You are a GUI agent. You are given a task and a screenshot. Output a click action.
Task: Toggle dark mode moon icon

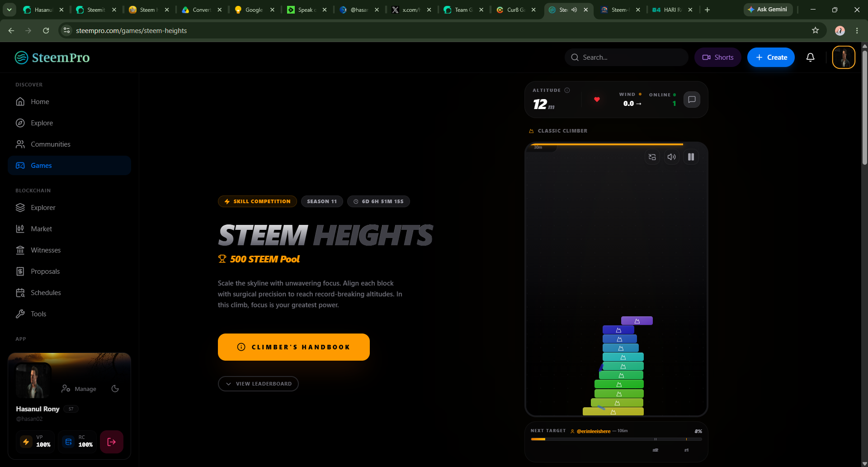[115, 389]
